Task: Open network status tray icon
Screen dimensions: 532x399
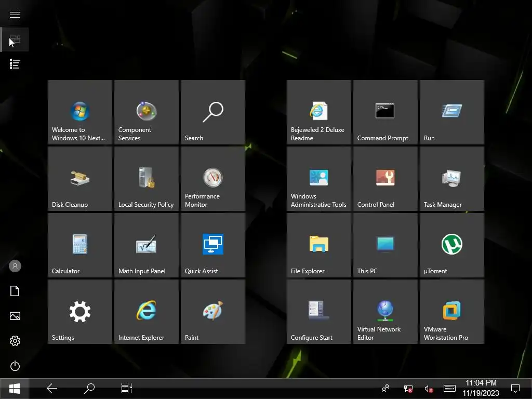Action: coord(408,389)
